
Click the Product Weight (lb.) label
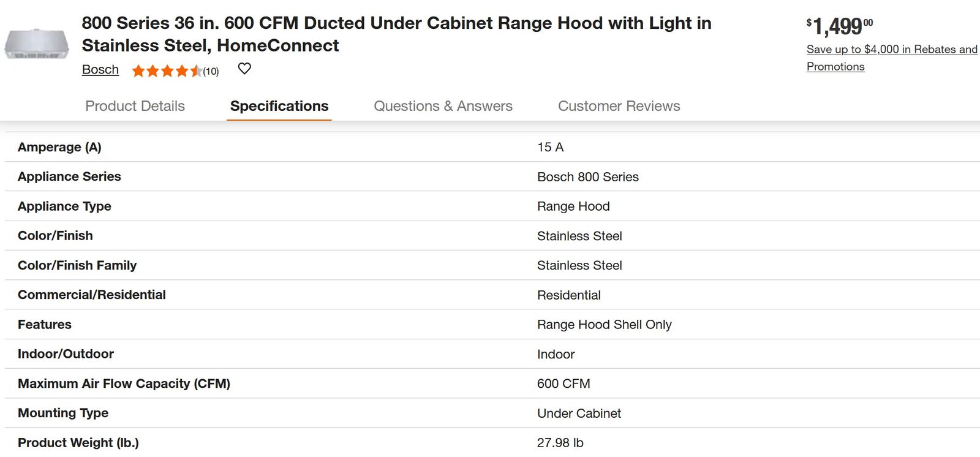pyautogui.click(x=78, y=442)
